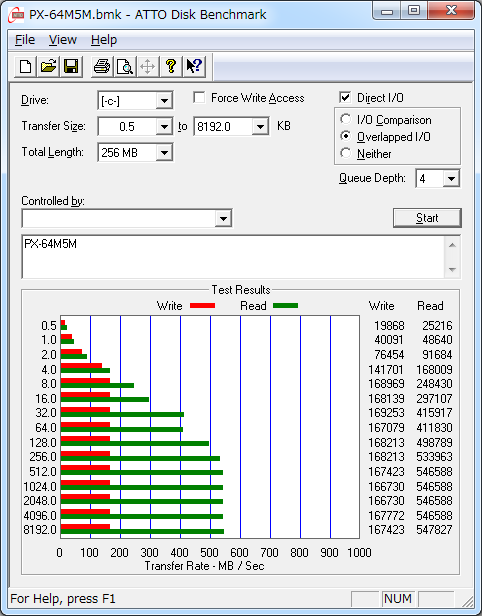Click the 0.5 transfer size row label

(49, 326)
